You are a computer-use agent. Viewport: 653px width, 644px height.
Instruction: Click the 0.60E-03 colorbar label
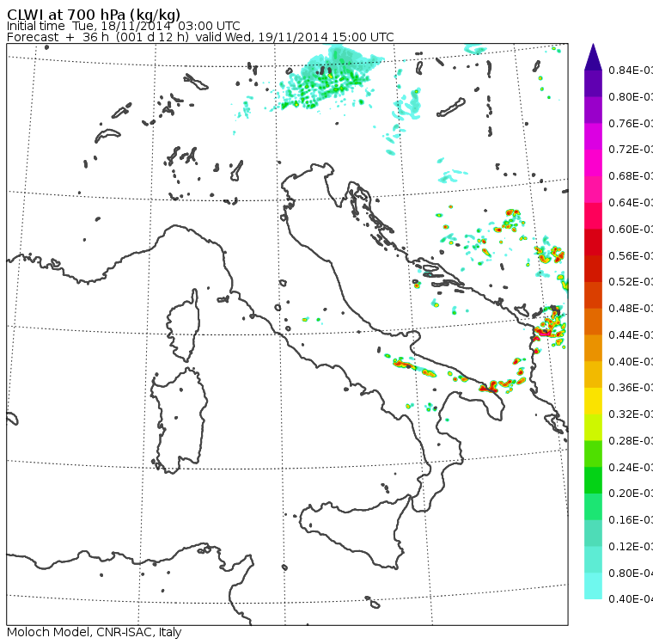tap(631, 230)
